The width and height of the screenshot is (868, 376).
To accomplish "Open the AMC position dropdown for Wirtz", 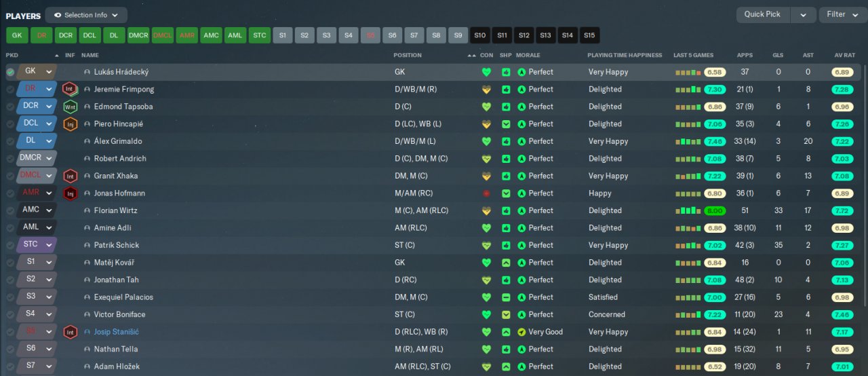I will tap(49, 210).
